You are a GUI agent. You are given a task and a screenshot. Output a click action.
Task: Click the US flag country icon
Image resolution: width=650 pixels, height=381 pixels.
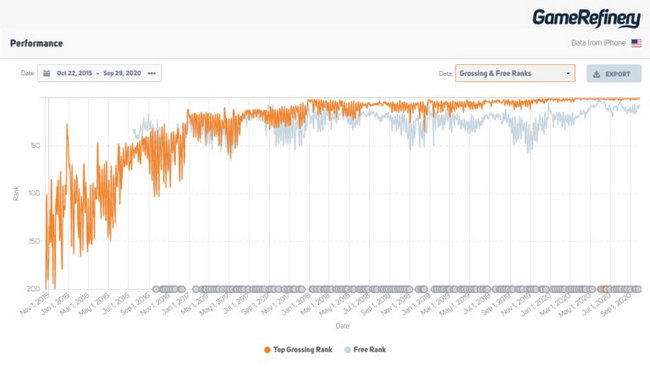pos(636,43)
